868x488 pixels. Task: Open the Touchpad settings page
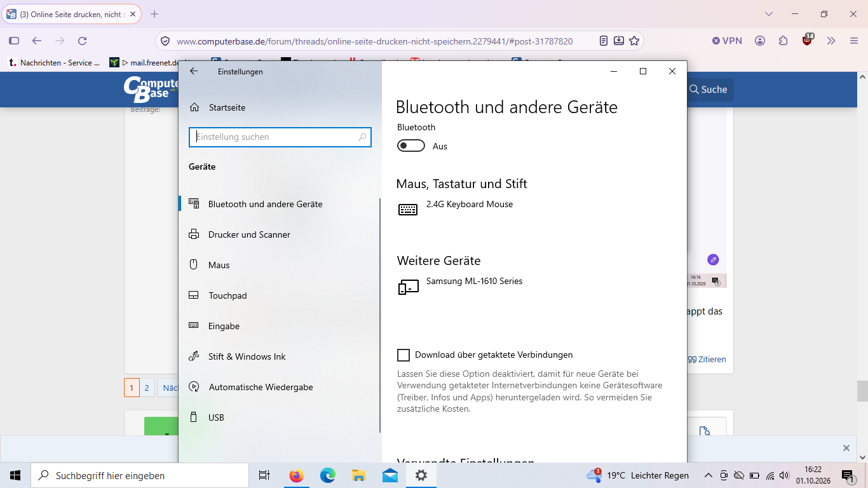point(280,295)
